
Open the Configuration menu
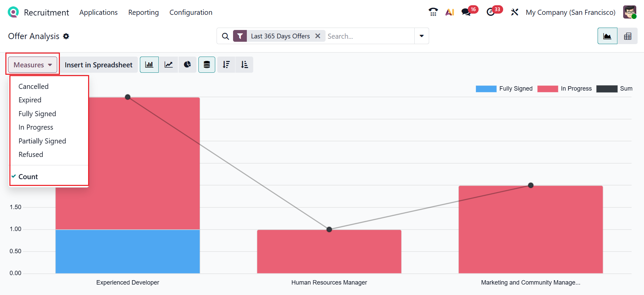[191, 12]
